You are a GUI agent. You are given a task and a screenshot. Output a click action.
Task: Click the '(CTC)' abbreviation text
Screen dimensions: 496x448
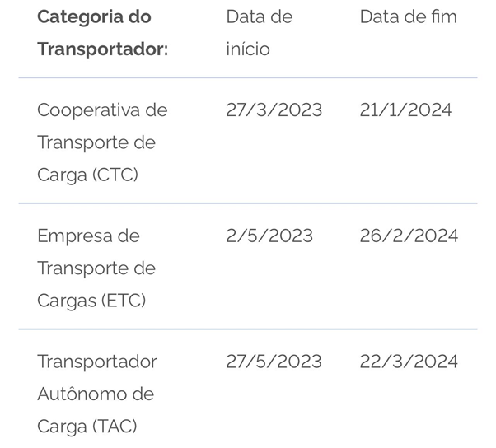click(115, 175)
